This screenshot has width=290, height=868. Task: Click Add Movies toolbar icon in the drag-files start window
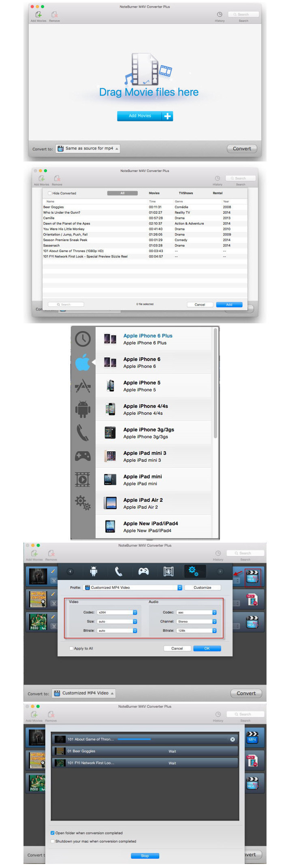pos(38,15)
